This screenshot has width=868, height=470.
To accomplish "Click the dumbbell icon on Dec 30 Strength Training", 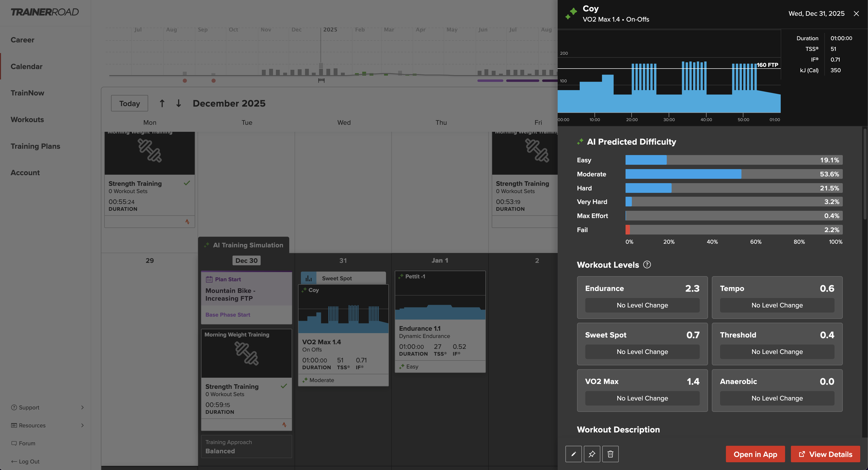I will click(247, 353).
